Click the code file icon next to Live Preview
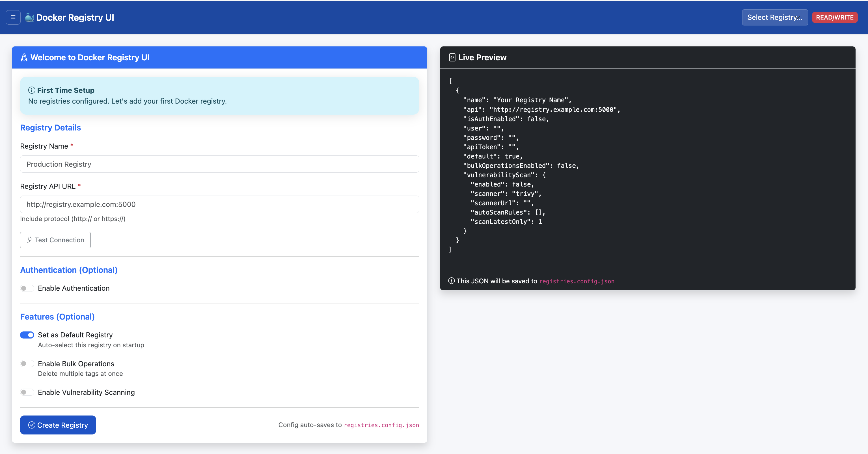This screenshot has height=454, width=868. click(x=452, y=57)
